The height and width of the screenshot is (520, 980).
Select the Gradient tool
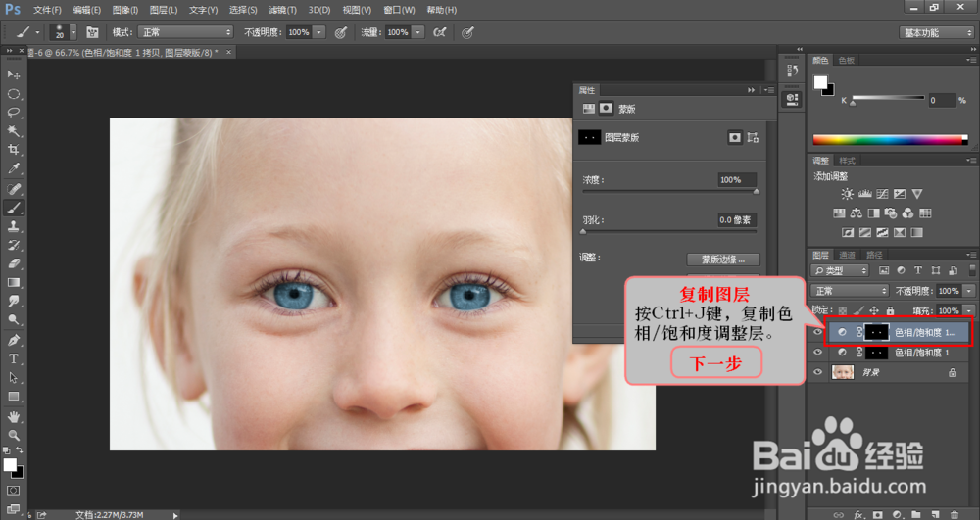point(13,282)
